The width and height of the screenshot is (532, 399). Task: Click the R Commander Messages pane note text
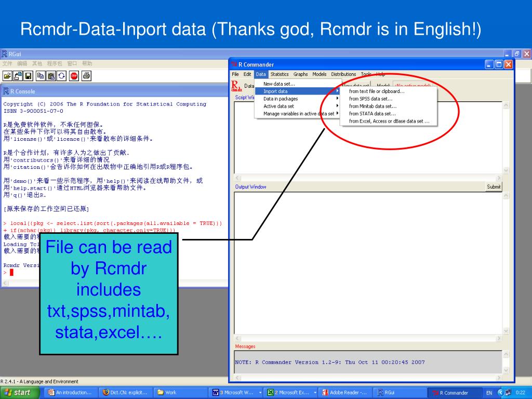[330, 362]
